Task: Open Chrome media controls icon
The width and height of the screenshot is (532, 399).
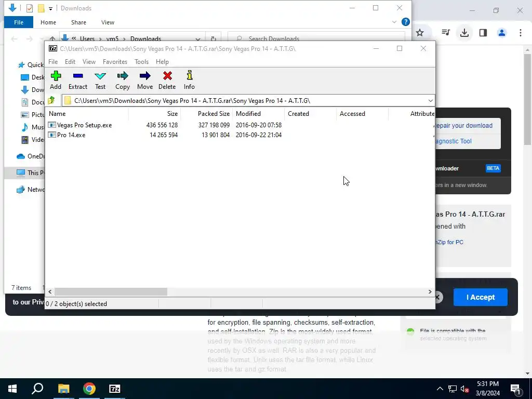Action: click(445, 33)
